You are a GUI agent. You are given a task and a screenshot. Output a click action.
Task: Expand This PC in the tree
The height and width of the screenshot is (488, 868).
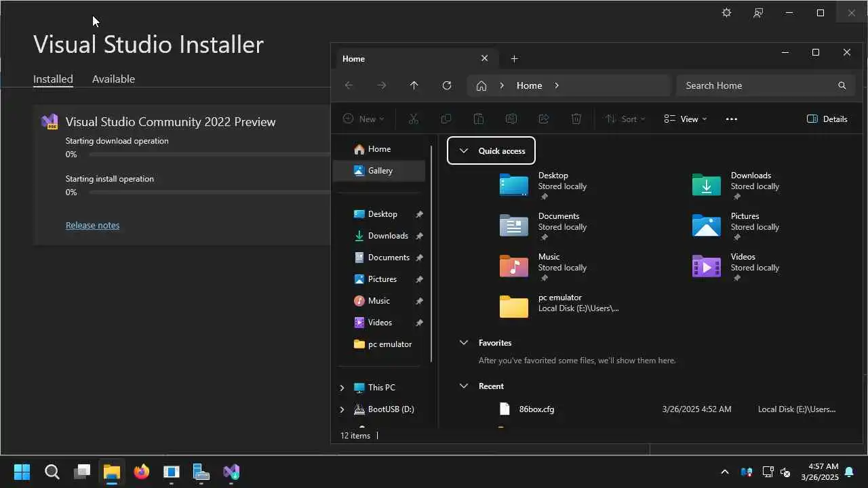[x=342, y=388]
